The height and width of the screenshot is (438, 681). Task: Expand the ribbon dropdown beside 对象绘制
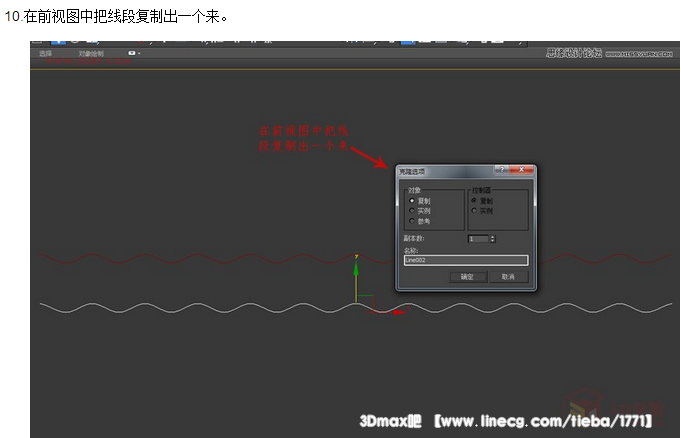point(132,53)
